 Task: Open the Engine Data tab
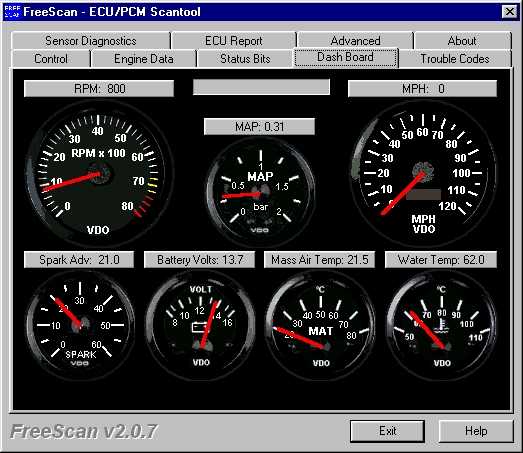click(x=143, y=59)
